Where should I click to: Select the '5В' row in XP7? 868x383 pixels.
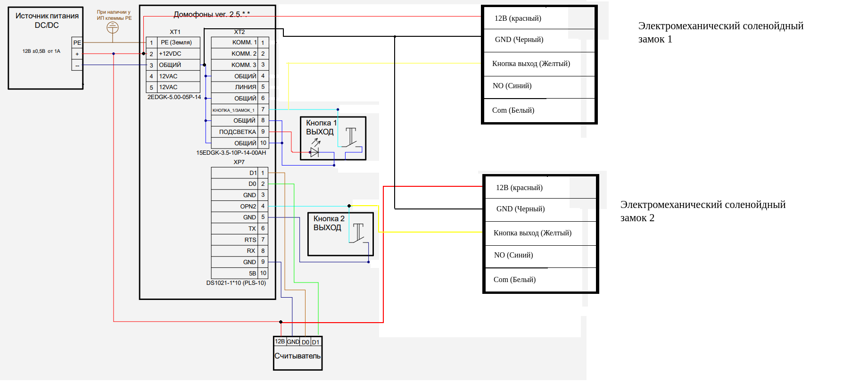pyautogui.click(x=240, y=273)
